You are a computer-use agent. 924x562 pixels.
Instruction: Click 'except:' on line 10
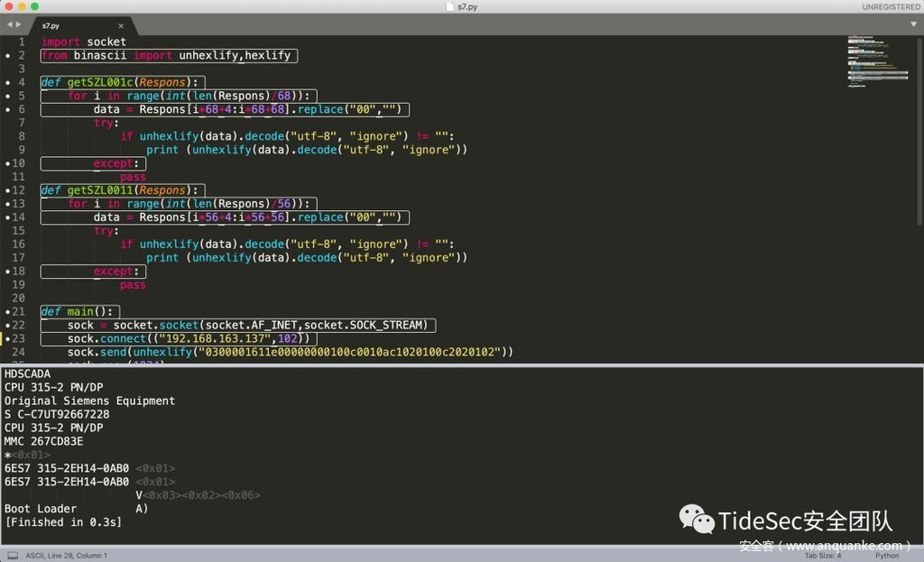[116, 163]
